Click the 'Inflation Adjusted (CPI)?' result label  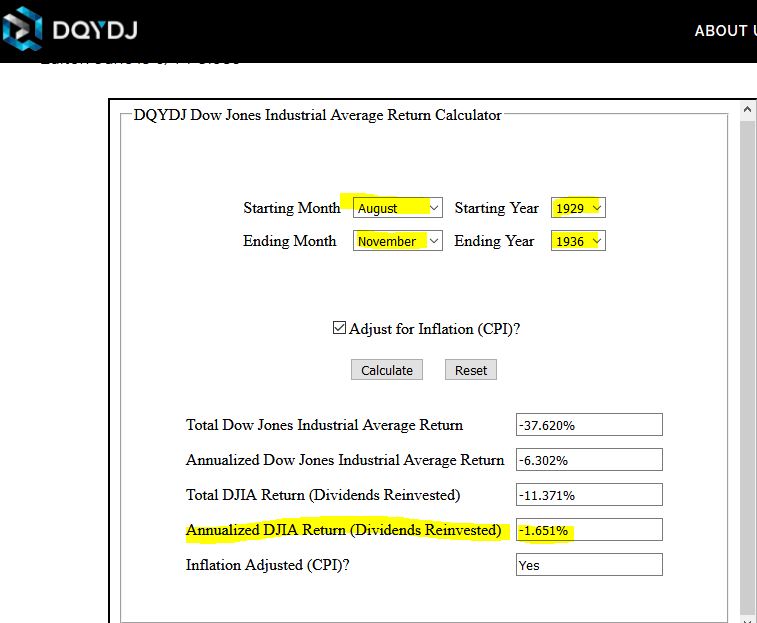[x=268, y=565]
